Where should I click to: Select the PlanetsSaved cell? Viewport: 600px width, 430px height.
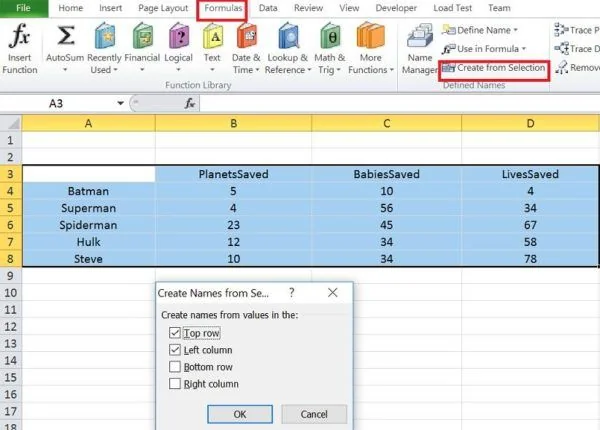tap(233, 174)
